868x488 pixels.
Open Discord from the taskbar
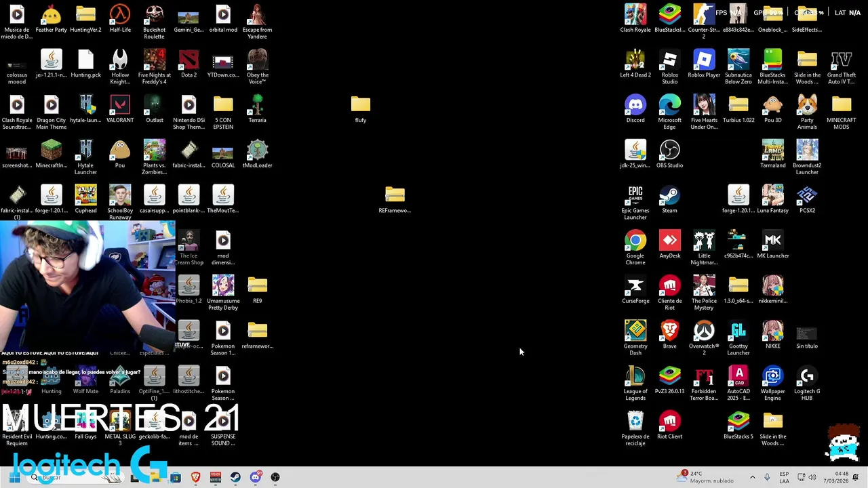point(255,477)
